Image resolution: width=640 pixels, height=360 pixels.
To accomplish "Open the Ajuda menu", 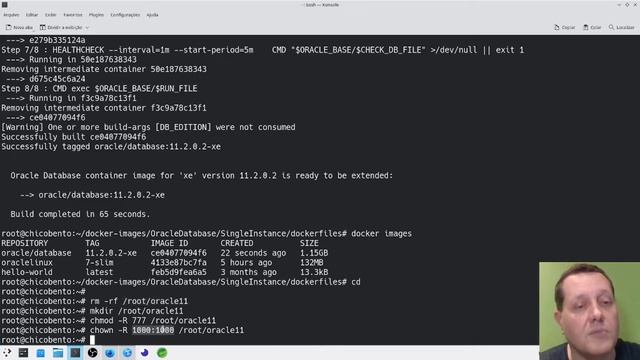I will pos(152,15).
